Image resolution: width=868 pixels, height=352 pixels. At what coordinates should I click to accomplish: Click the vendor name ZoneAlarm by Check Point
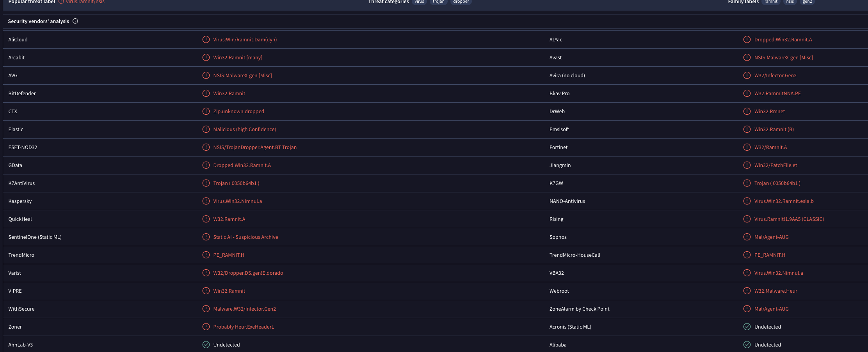(579, 309)
